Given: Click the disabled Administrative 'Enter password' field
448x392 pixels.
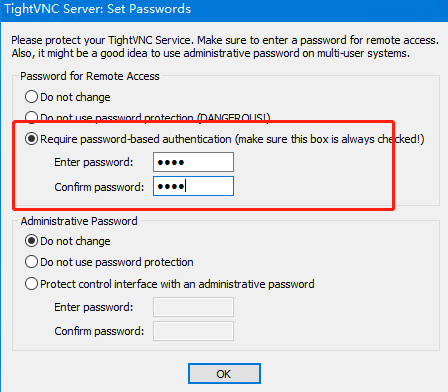Looking at the screenshot, I should (x=193, y=307).
